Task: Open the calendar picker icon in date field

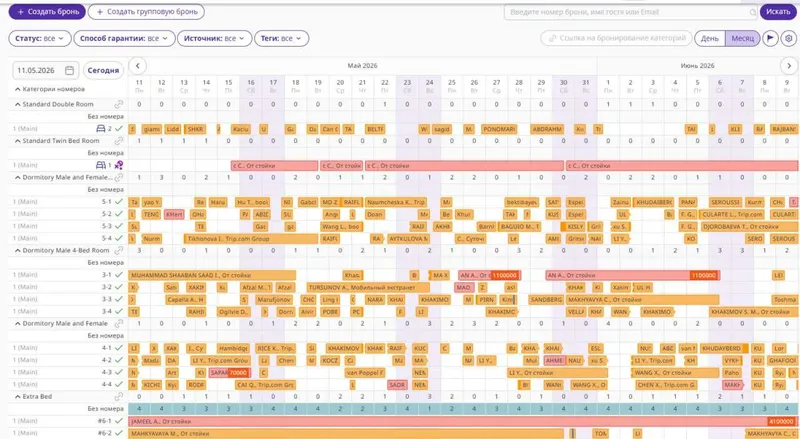Action: [x=69, y=70]
